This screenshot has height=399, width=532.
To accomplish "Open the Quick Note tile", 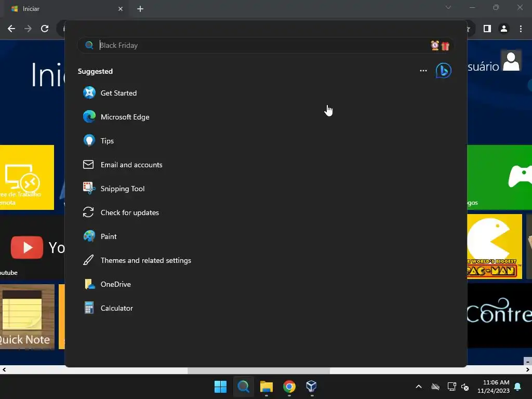I will point(27,316).
